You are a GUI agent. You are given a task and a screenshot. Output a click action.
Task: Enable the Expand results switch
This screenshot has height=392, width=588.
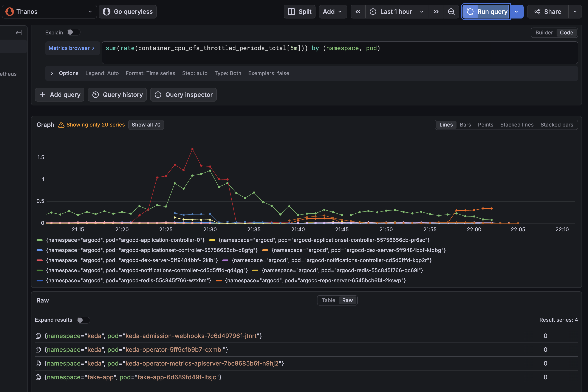coord(83,320)
